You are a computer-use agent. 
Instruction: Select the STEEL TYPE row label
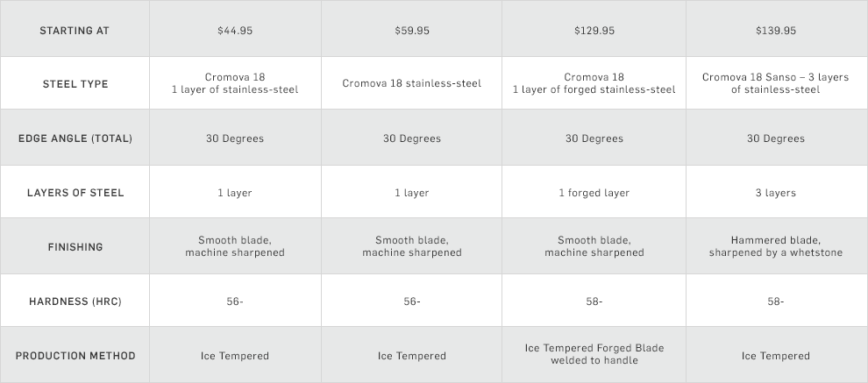coord(75,84)
